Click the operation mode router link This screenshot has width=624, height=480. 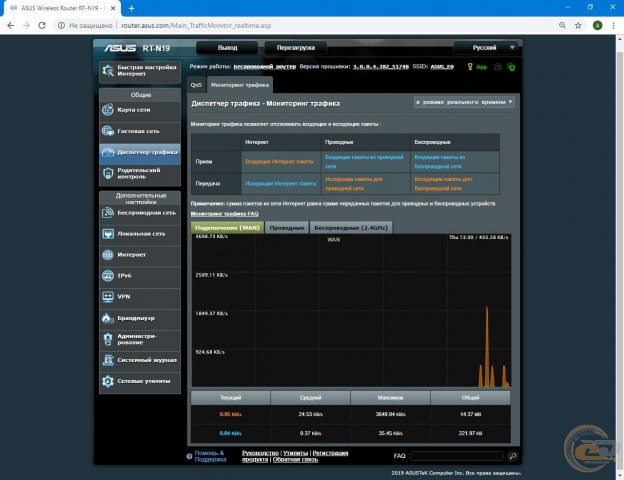pos(265,66)
